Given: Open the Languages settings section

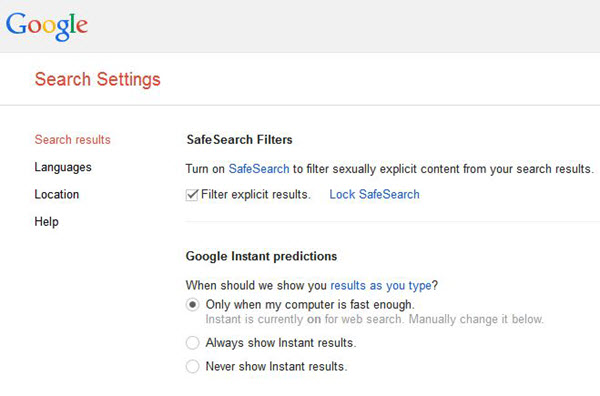Looking at the screenshot, I should click(63, 167).
